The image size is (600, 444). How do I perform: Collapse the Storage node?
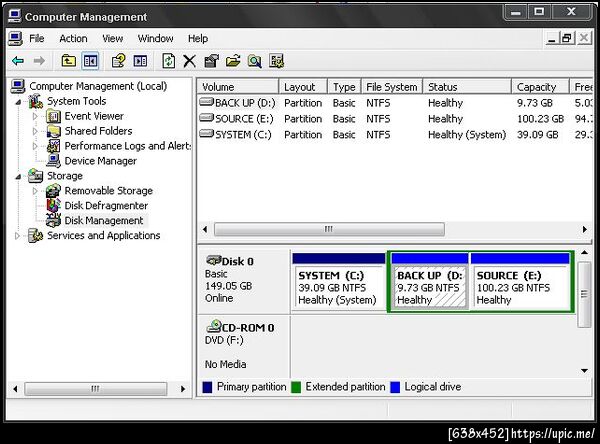(18, 176)
